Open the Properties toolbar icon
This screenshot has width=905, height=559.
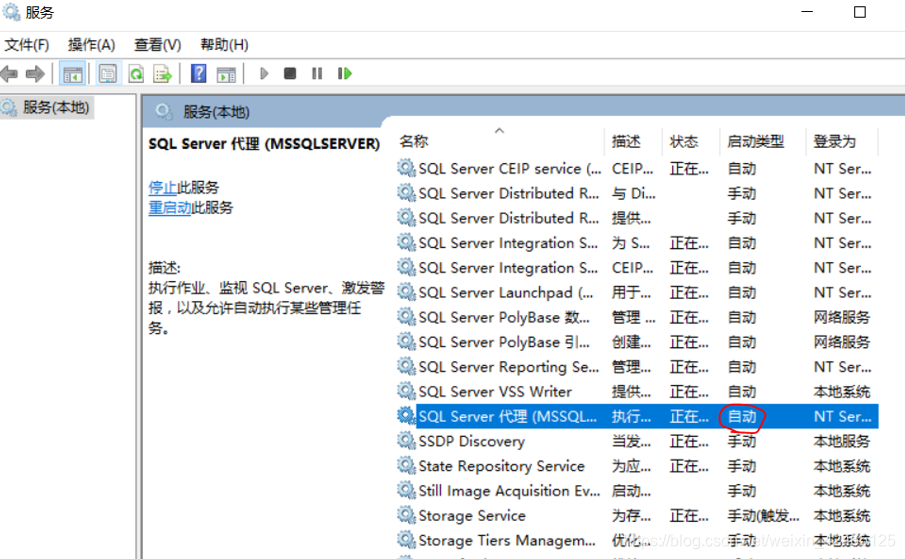click(x=108, y=74)
